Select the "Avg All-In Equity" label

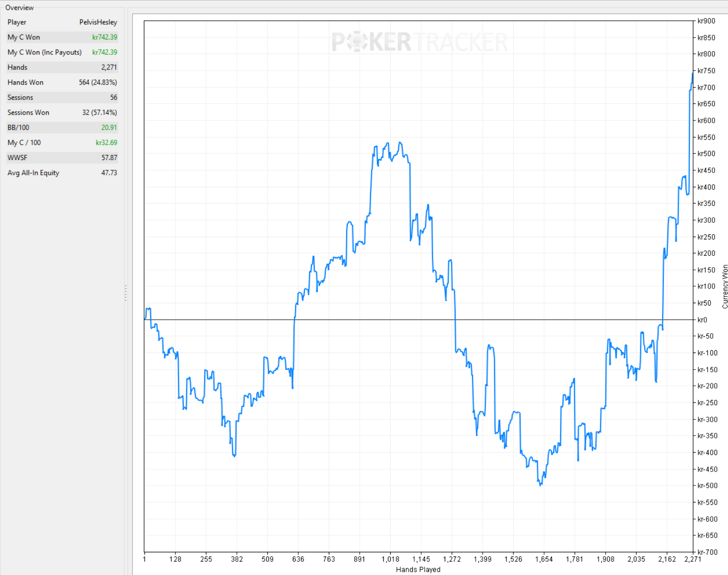pyautogui.click(x=33, y=173)
